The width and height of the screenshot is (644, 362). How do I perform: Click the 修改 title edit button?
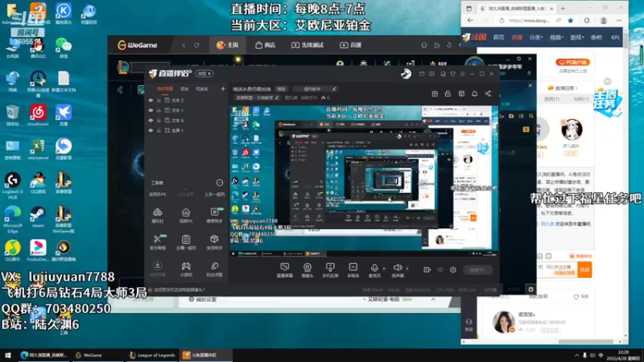[281, 88]
